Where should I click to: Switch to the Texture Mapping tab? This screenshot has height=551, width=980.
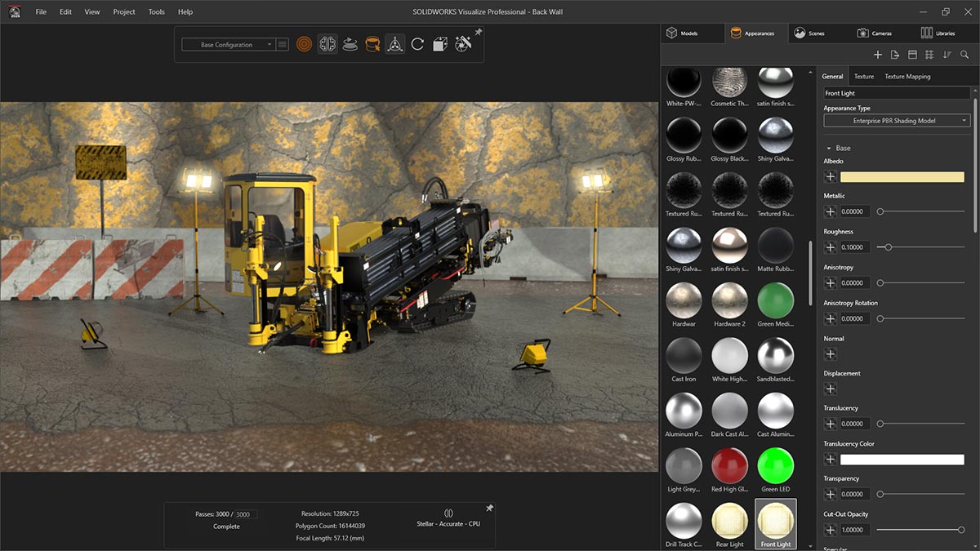click(x=907, y=77)
